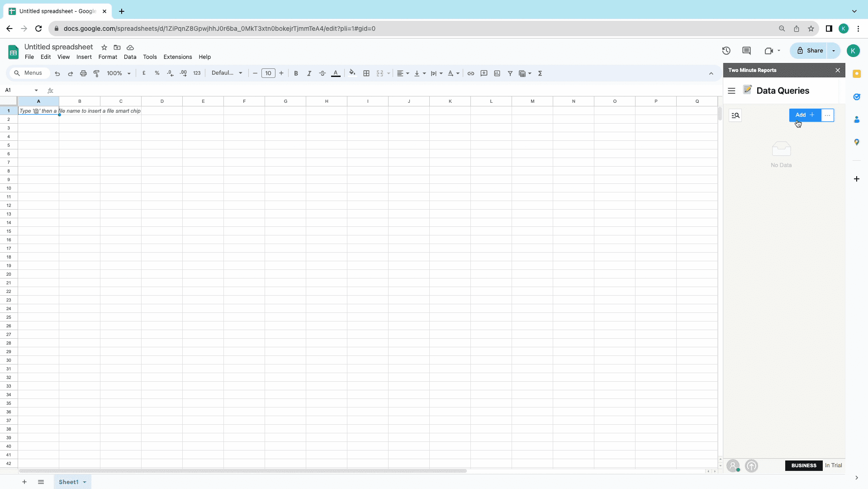Open more options next to Add
Image resolution: width=868 pixels, height=489 pixels.
click(827, 115)
